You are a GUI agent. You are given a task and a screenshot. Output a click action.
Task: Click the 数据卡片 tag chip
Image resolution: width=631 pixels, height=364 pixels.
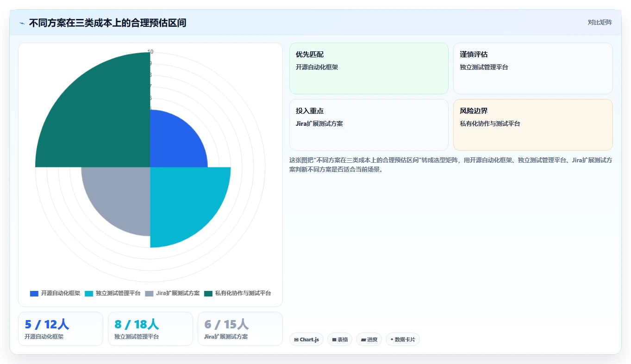click(x=403, y=339)
